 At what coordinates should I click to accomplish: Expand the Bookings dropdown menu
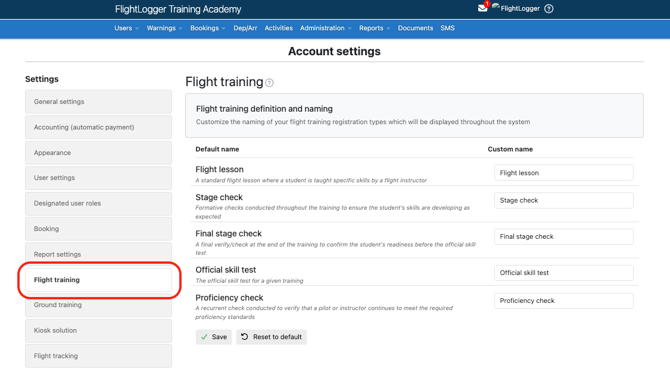(x=208, y=28)
